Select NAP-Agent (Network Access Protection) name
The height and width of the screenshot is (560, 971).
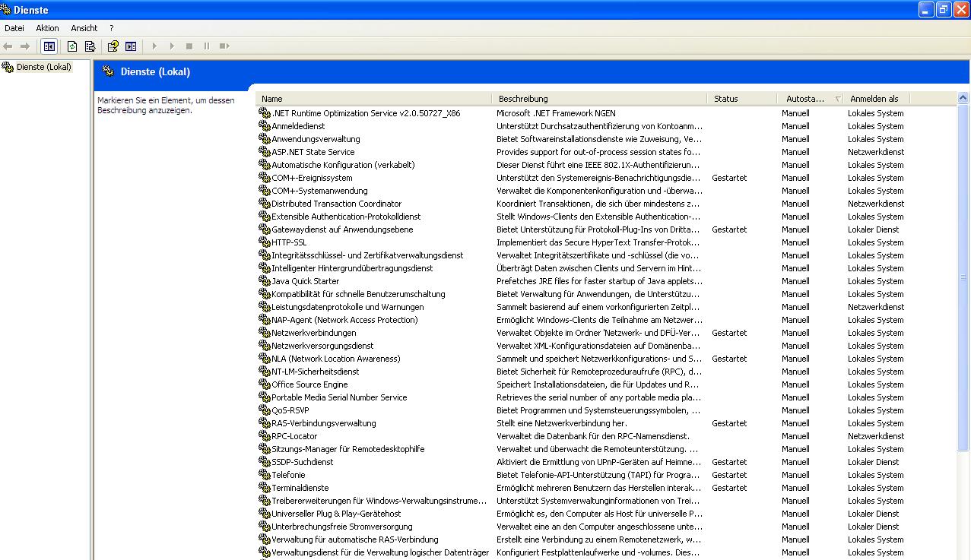[x=344, y=320]
